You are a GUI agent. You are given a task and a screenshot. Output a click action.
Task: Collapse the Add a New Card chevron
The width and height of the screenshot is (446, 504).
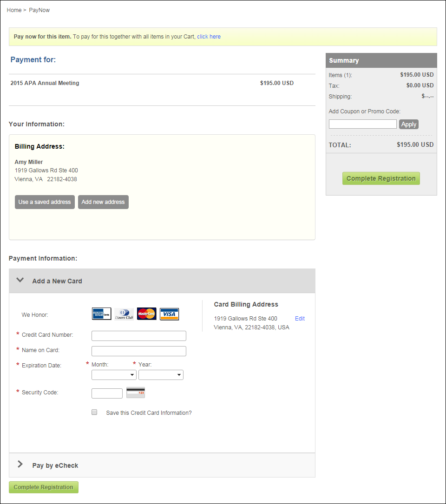[x=20, y=280]
